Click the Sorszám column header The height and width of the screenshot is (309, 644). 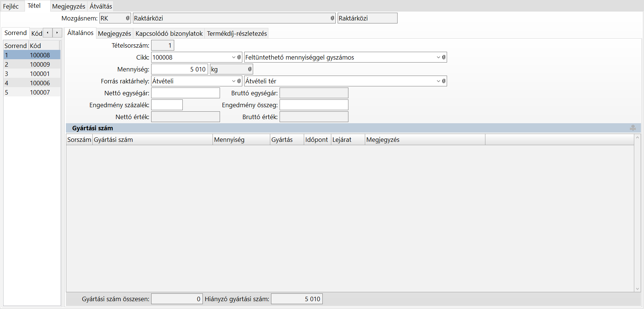click(x=79, y=140)
